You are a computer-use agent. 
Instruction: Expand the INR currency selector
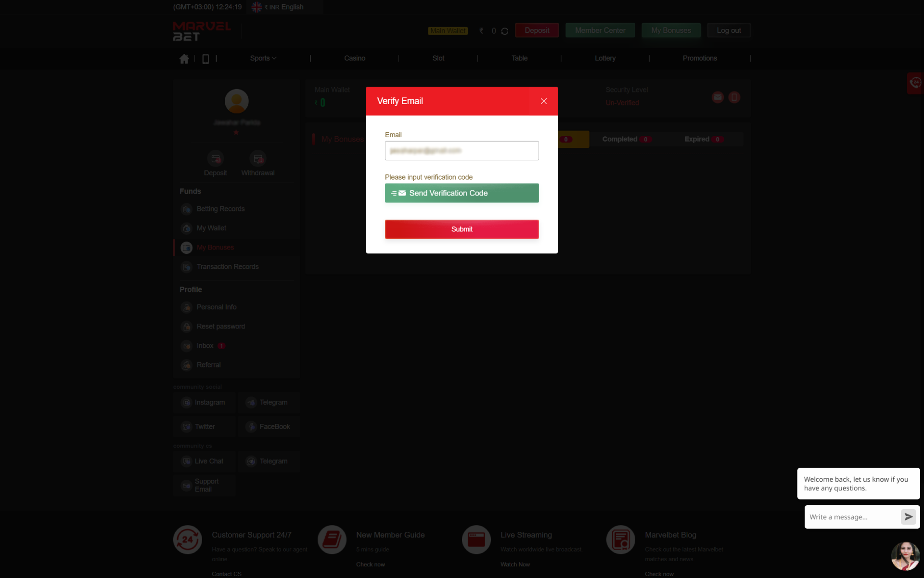coord(271,7)
